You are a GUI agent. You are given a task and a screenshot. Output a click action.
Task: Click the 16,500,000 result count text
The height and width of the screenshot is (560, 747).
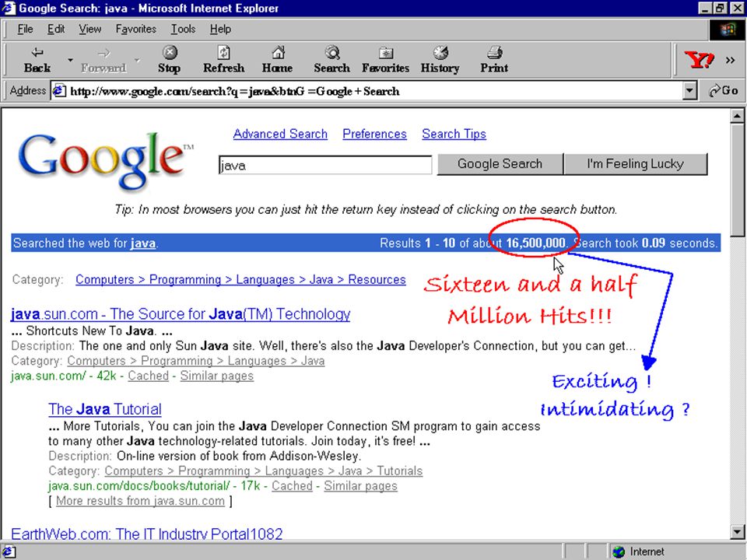(x=535, y=243)
